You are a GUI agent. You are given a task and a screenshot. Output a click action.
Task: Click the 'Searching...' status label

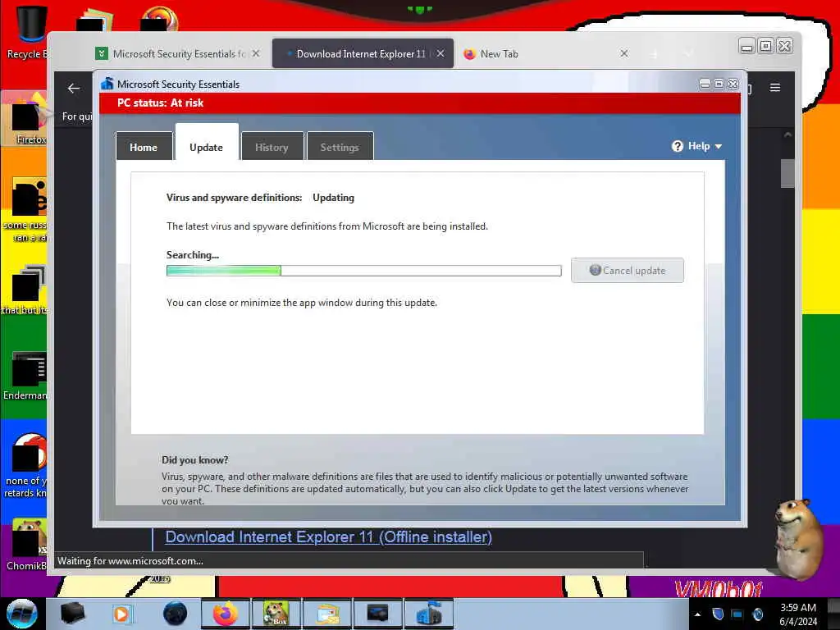coord(192,255)
